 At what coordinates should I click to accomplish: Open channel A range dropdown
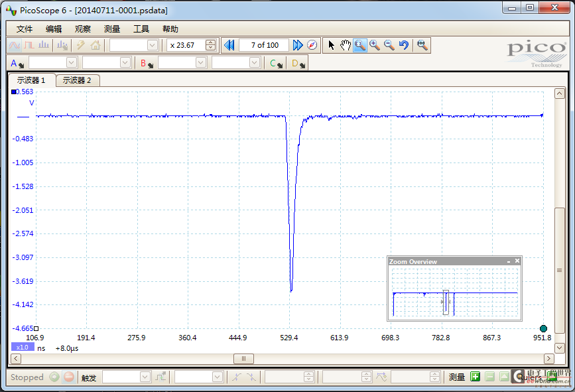click(72, 63)
